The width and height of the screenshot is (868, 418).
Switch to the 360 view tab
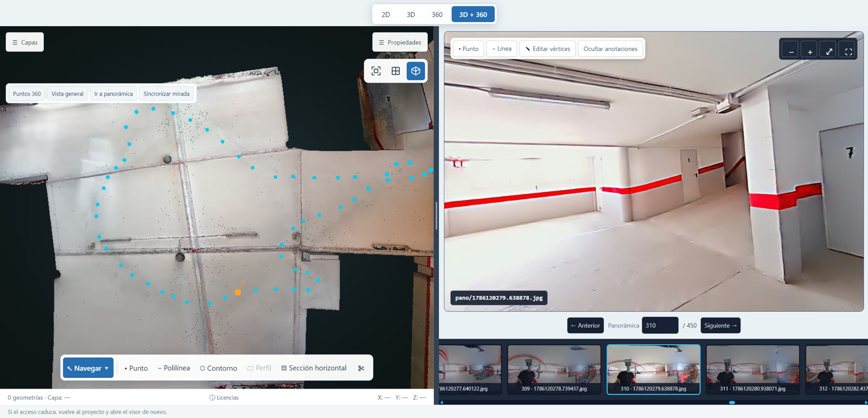pyautogui.click(x=437, y=15)
